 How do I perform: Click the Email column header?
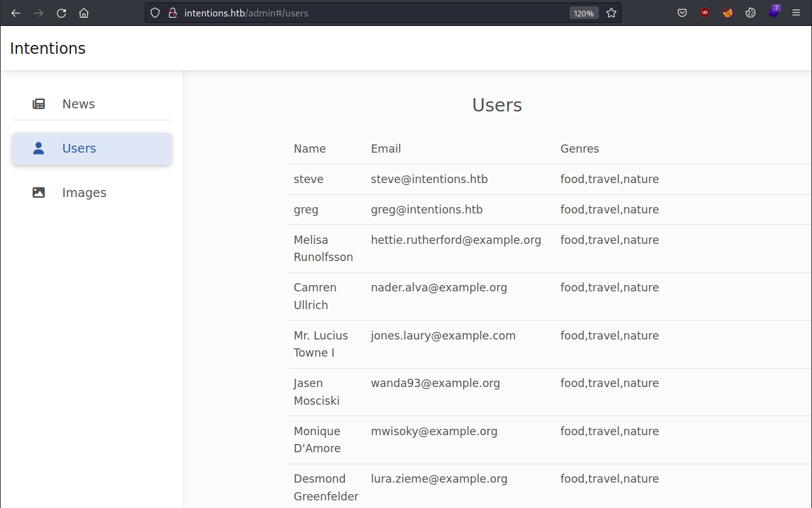point(386,149)
